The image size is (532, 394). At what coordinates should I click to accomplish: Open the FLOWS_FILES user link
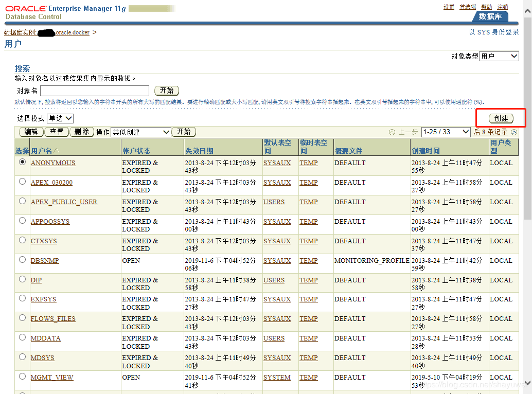coord(53,319)
